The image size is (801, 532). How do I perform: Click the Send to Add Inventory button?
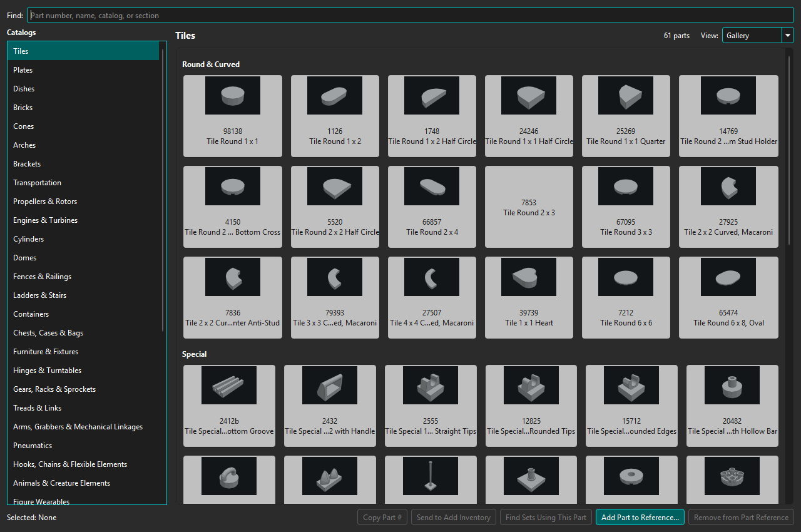[x=454, y=518]
